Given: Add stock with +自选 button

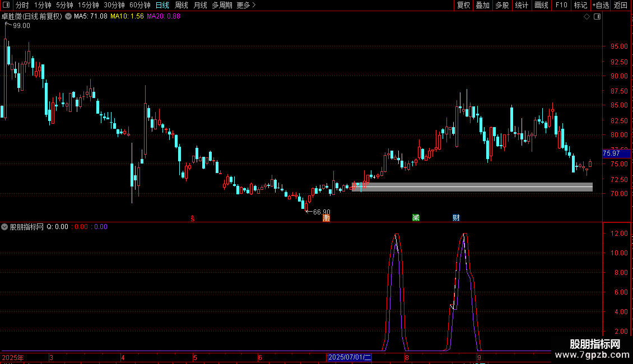Looking at the screenshot, I should [x=601, y=5].
